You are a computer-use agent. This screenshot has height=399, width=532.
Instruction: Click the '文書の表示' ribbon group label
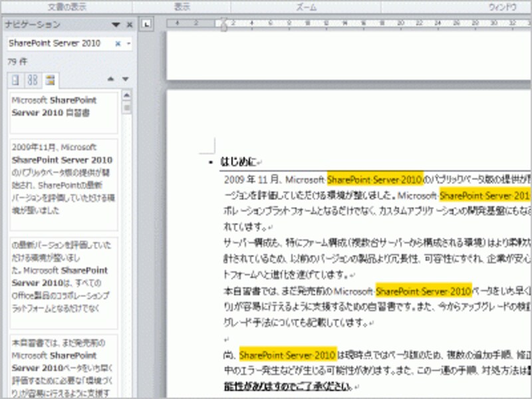coord(67,7)
